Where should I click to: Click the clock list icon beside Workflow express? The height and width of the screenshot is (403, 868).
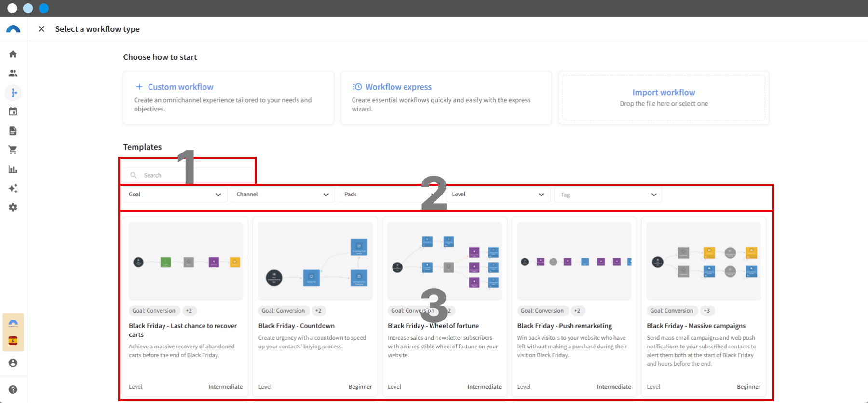click(x=357, y=87)
